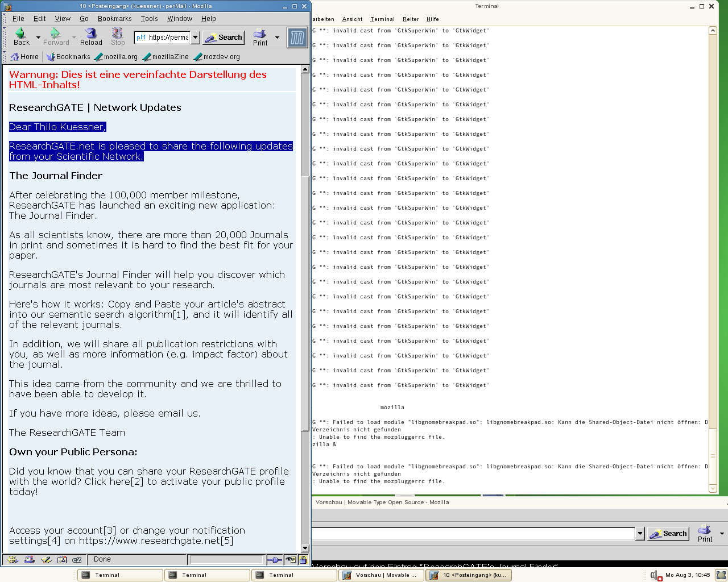This screenshot has height=582, width=728.
Task: Open the Tools menu
Action: coord(149,19)
